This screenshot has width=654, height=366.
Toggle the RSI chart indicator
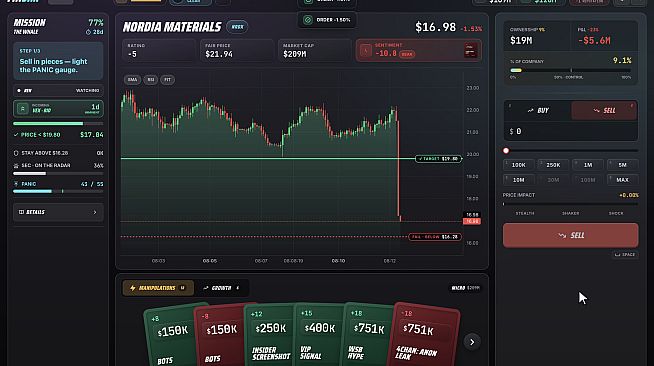tap(151, 80)
